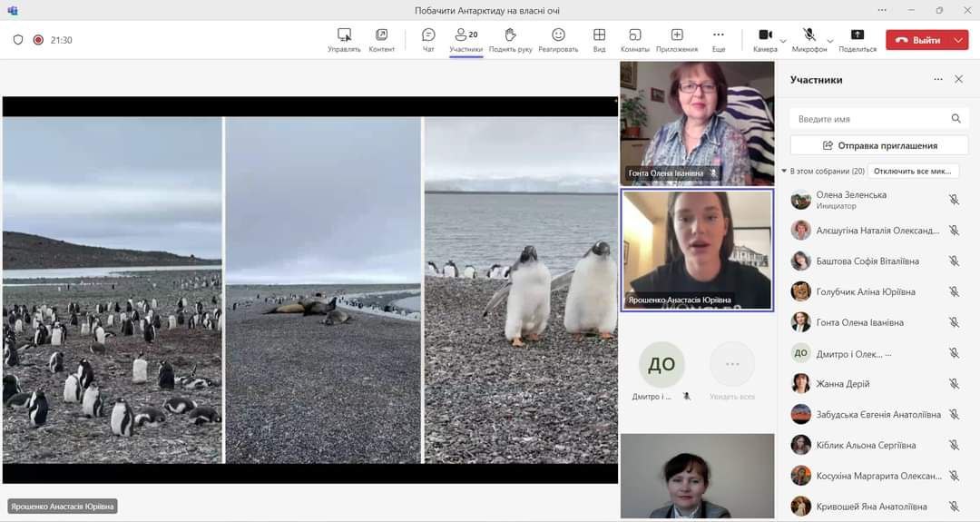
Task: Collapse the 'В этом собрании (20)' list
Action: pos(784,172)
